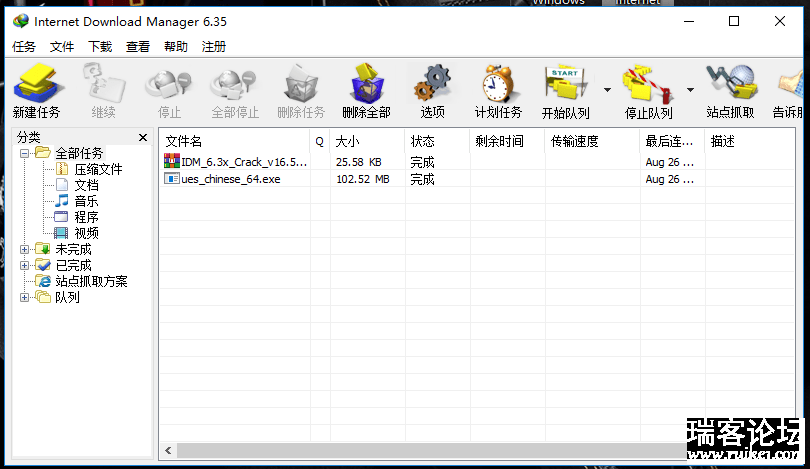This screenshot has width=810, height=469.
Task: Sort by 大小 column header
Action: 367,142
